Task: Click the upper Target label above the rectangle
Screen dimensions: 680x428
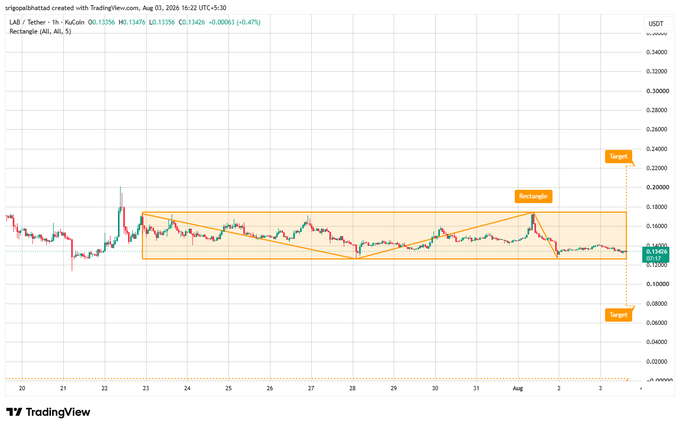Action: pos(618,156)
